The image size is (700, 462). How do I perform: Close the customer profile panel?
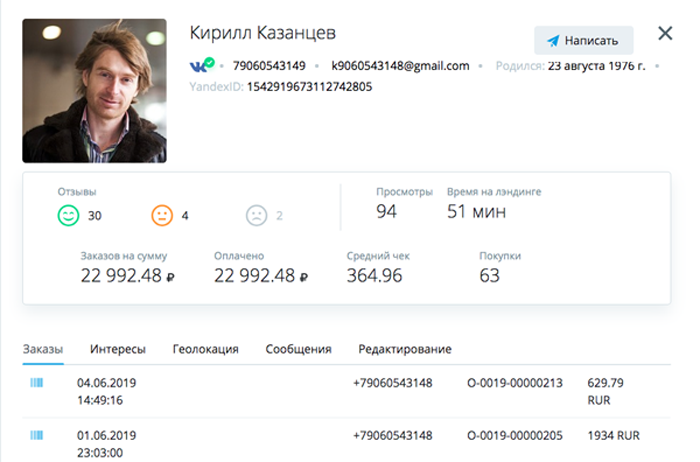(665, 33)
